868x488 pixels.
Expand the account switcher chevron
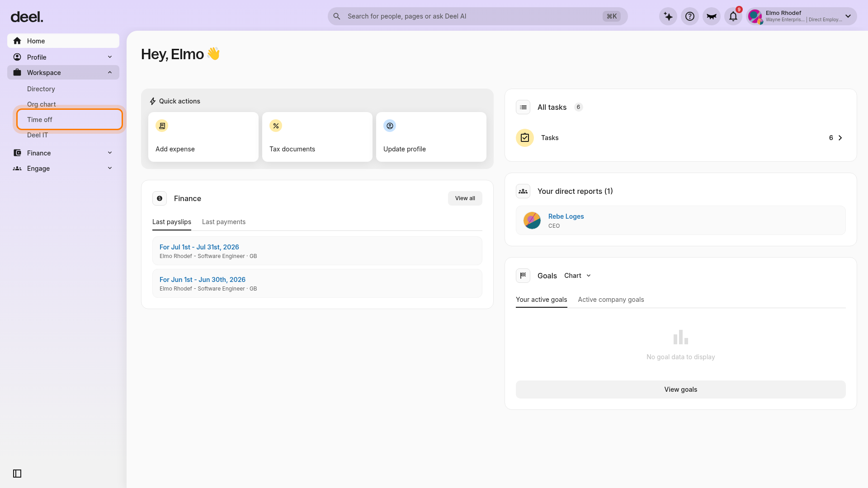point(848,16)
